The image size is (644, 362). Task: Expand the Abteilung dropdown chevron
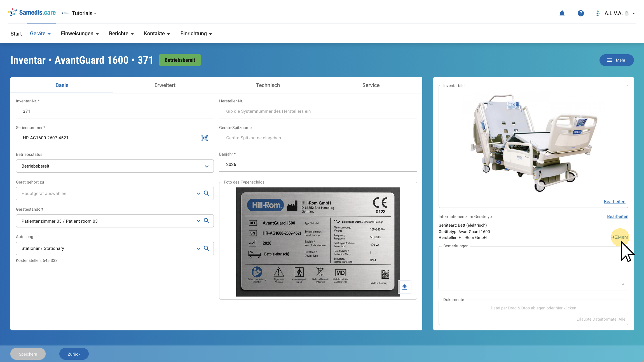(198, 248)
